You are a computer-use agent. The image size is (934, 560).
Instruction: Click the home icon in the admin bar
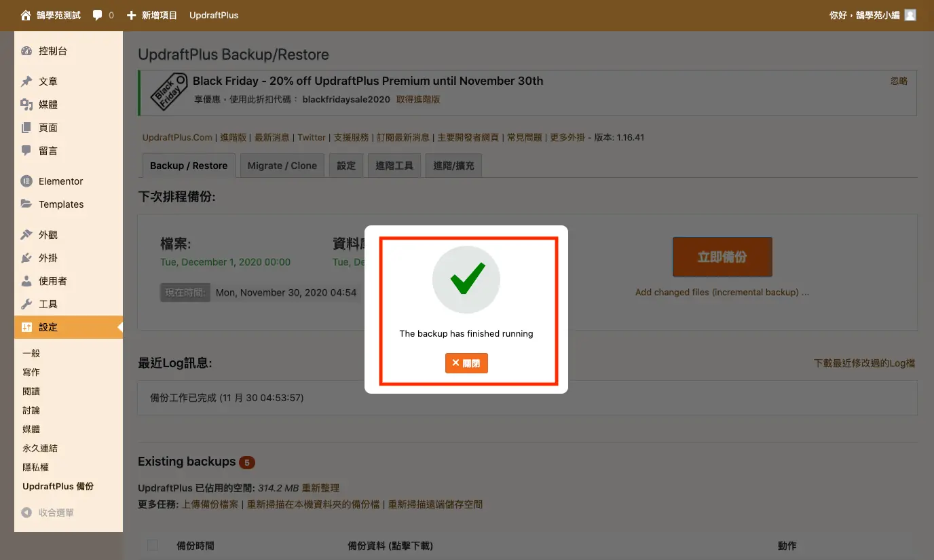pyautogui.click(x=26, y=15)
